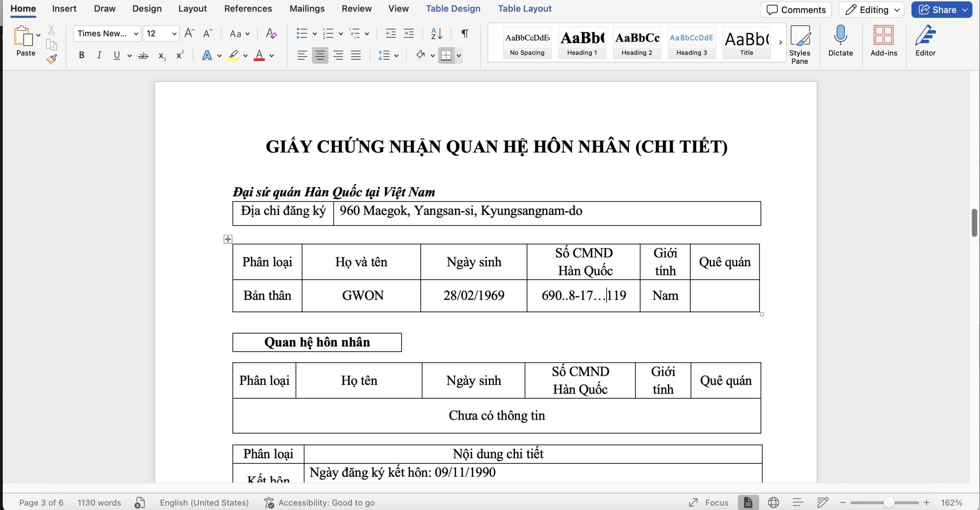Image resolution: width=980 pixels, height=510 pixels.
Task: Expand the text highlight color options
Action: tap(245, 55)
